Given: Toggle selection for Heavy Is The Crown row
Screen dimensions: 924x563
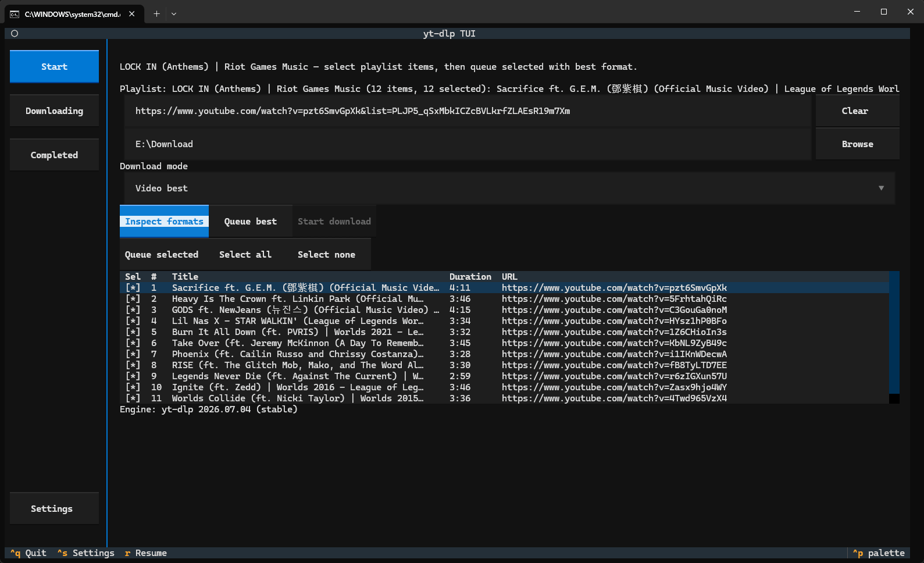Looking at the screenshot, I should coord(133,299).
